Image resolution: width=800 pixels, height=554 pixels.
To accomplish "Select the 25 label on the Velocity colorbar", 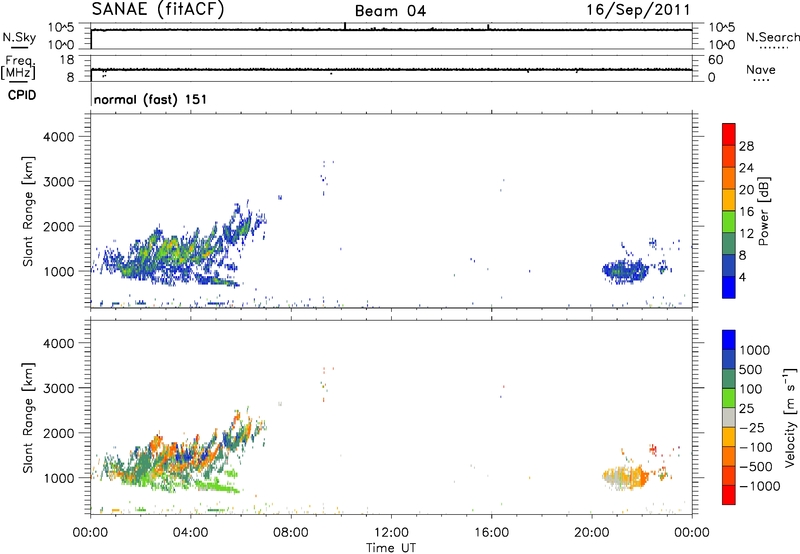I will [x=746, y=408].
